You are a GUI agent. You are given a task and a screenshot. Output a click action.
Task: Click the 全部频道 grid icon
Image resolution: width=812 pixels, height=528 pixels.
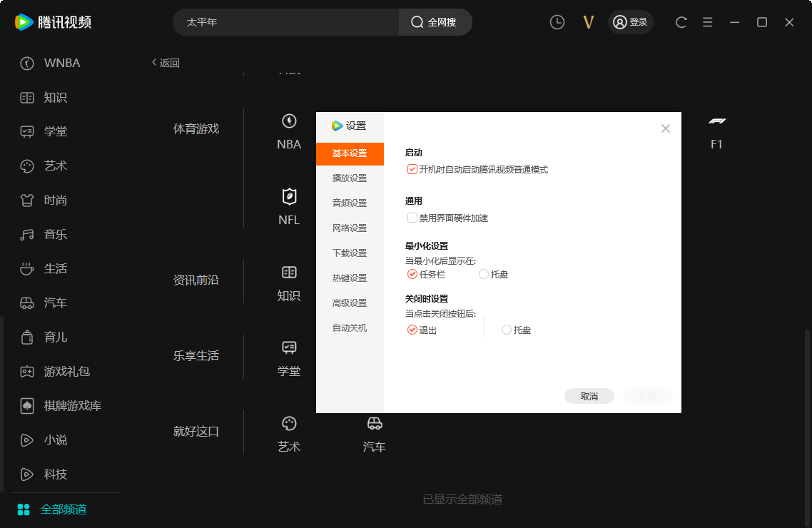click(x=24, y=509)
